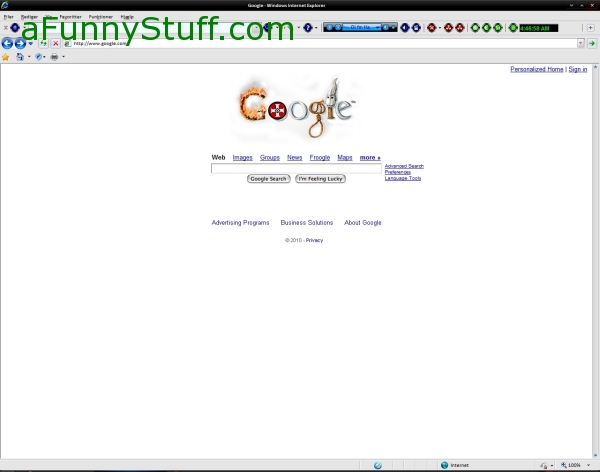Switch to the Froogle search tab
600x472 pixels.
(x=320, y=157)
